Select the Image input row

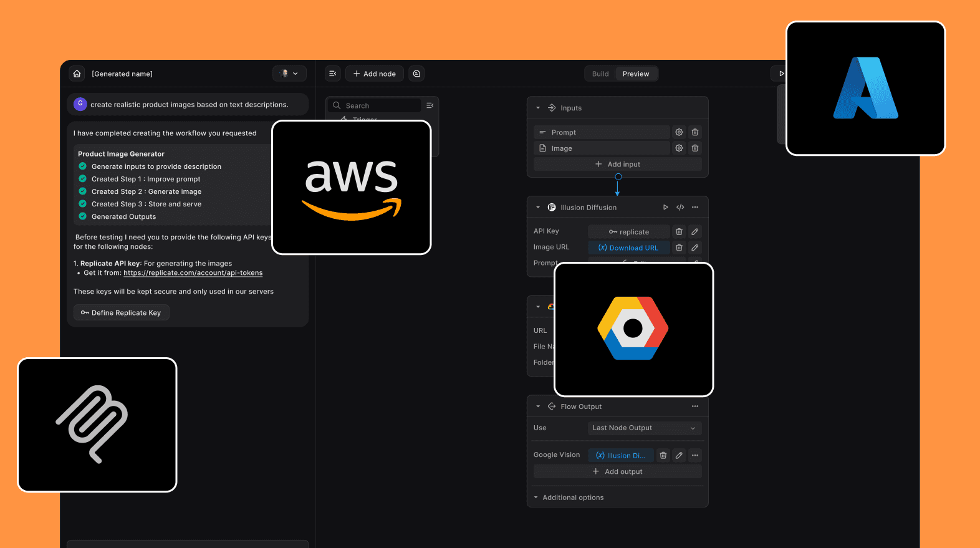click(x=602, y=148)
